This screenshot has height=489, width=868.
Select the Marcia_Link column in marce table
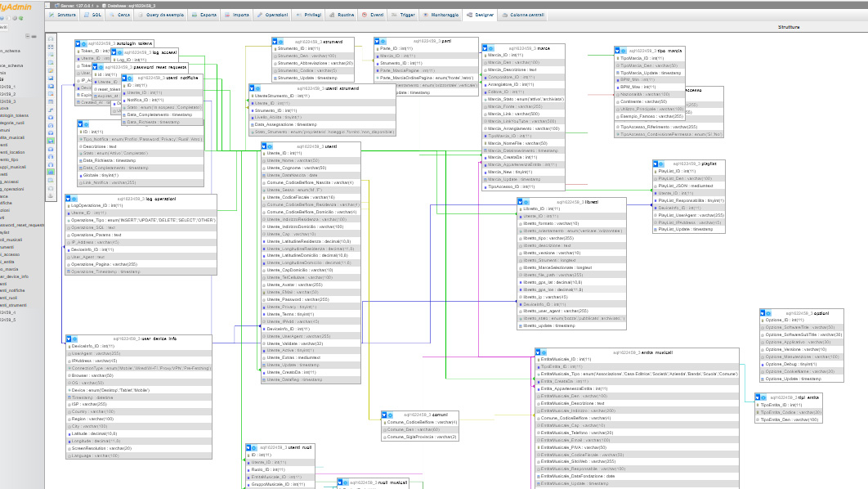[523, 114]
